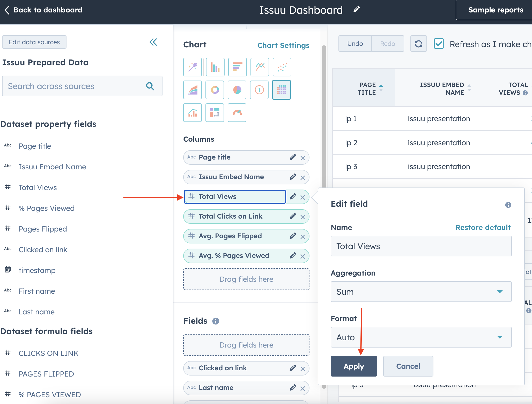Edit the Total Clicks on Link pencil

tap(293, 216)
